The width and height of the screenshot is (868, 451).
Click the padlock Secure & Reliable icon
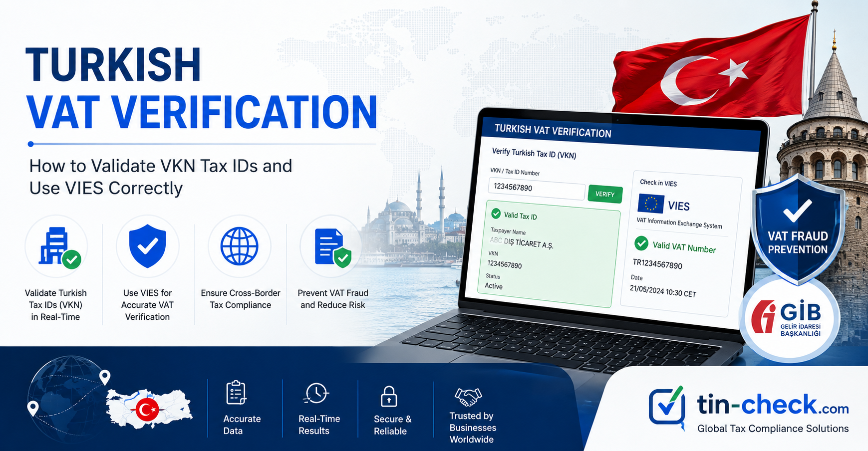click(x=389, y=396)
